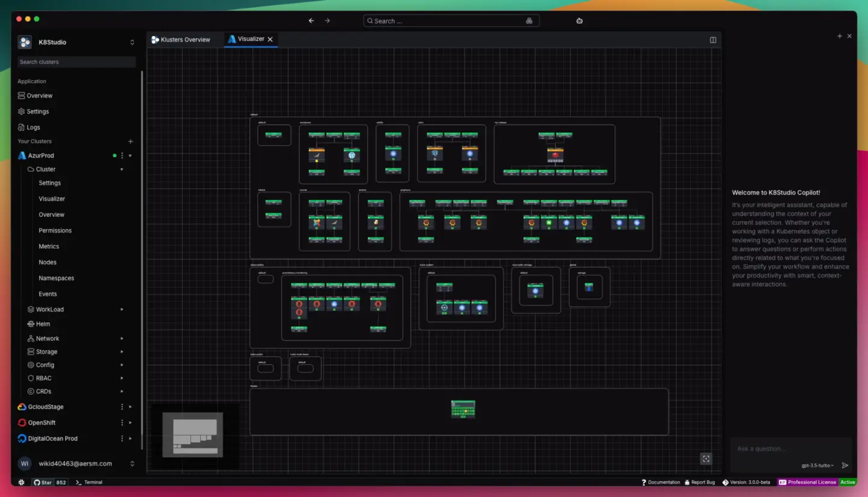The width and height of the screenshot is (868, 497).
Task: Click the Version 3.0.0-beta label
Action: tap(746, 483)
